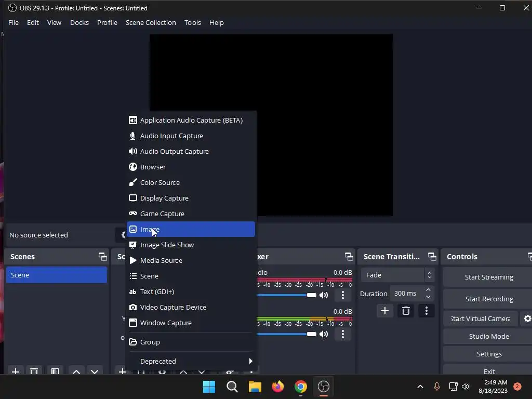Open Virtual Camera settings gear
532x399 pixels.
click(x=527, y=318)
